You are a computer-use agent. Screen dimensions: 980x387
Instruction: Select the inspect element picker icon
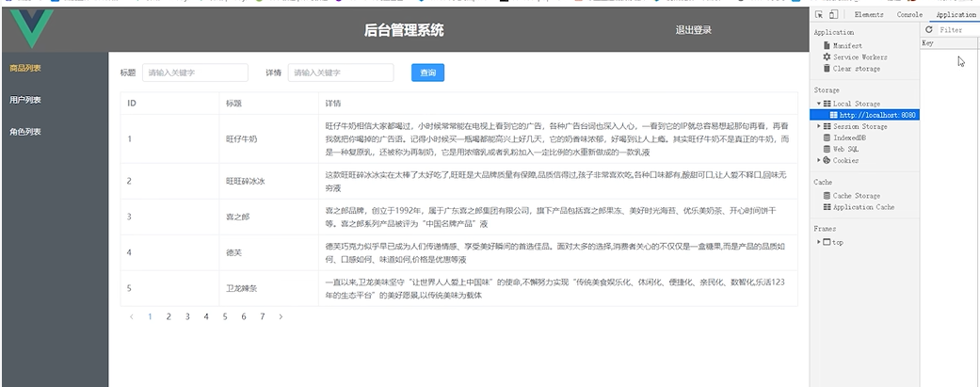pyautogui.click(x=819, y=14)
